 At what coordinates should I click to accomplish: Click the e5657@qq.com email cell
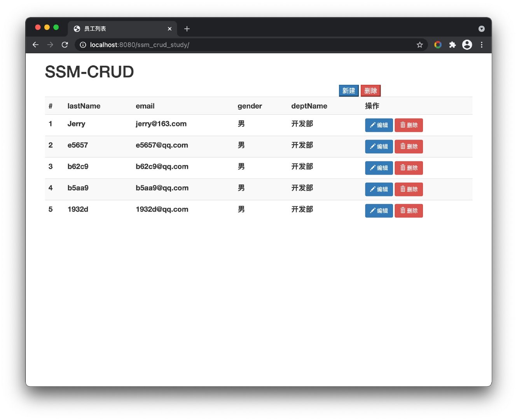(x=162, y=145)
